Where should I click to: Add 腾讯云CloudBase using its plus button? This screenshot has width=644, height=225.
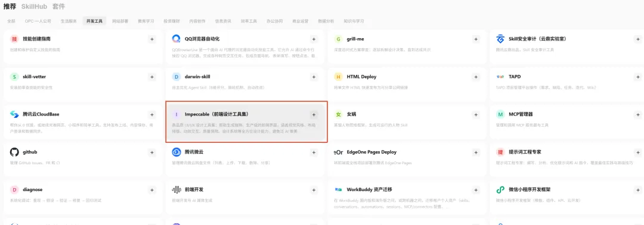152,115
